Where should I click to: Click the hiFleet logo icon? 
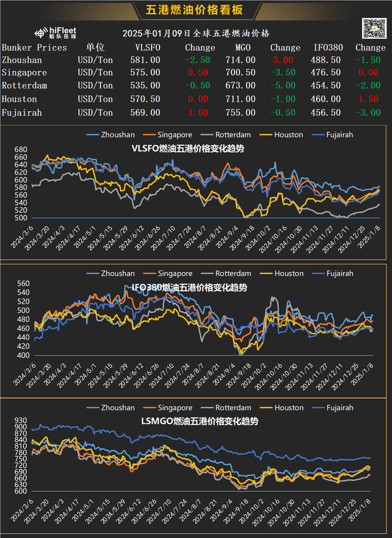[41, 33]
